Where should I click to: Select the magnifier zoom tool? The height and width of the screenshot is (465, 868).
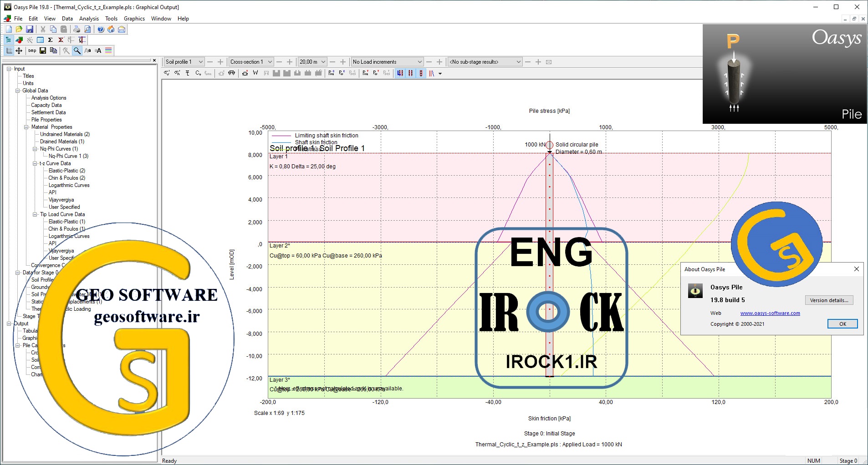pos(77,51)
